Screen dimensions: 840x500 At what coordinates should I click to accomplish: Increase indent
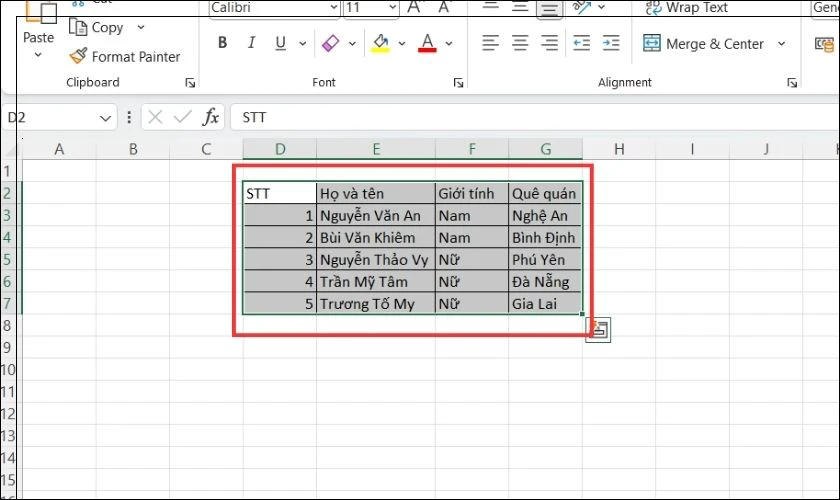click(x=611, y=43)
